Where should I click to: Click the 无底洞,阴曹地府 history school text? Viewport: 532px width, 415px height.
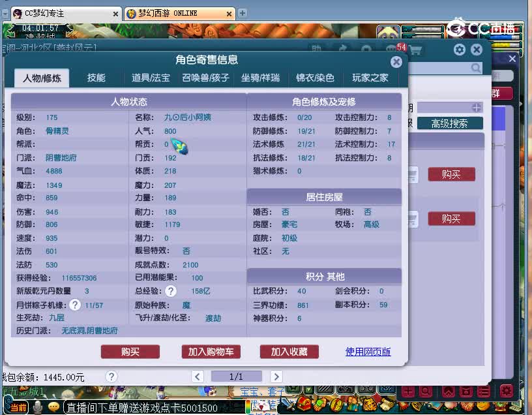pyautogui.click(x=89, y=330)
